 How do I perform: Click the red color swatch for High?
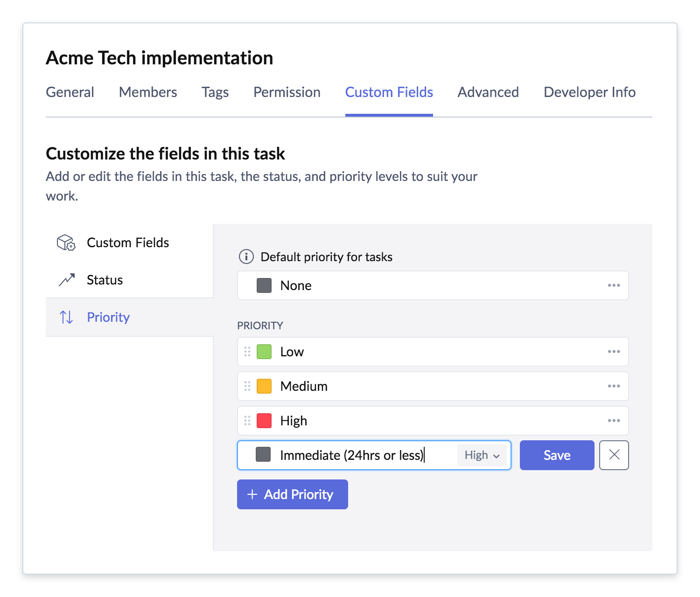(264, 421)
